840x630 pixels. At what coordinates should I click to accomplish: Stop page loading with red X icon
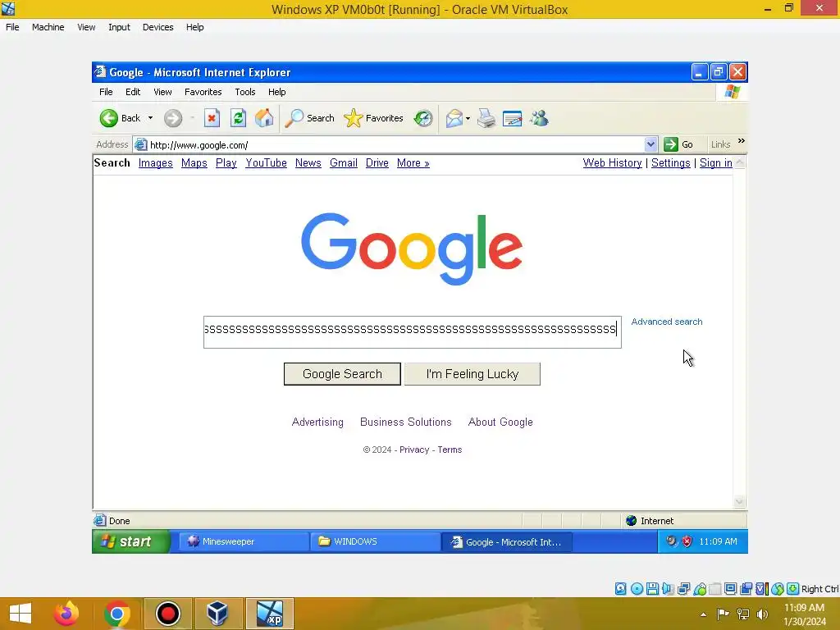coord(212,118)
